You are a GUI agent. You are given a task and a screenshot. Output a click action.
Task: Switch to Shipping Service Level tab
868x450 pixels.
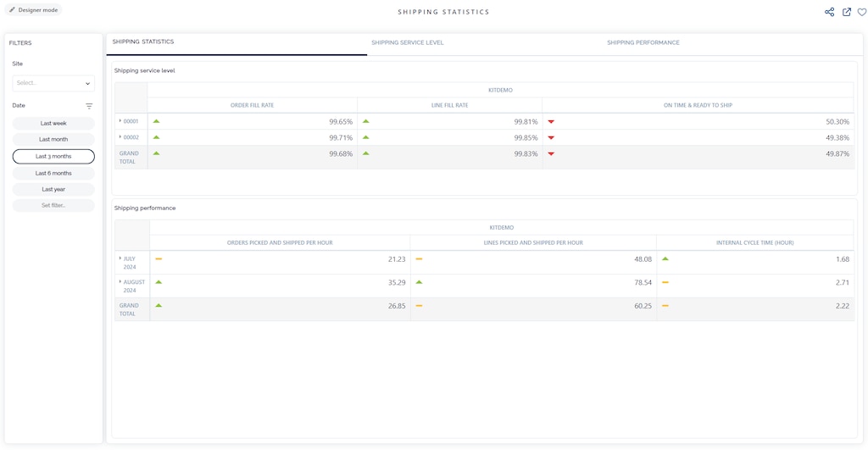407,42
